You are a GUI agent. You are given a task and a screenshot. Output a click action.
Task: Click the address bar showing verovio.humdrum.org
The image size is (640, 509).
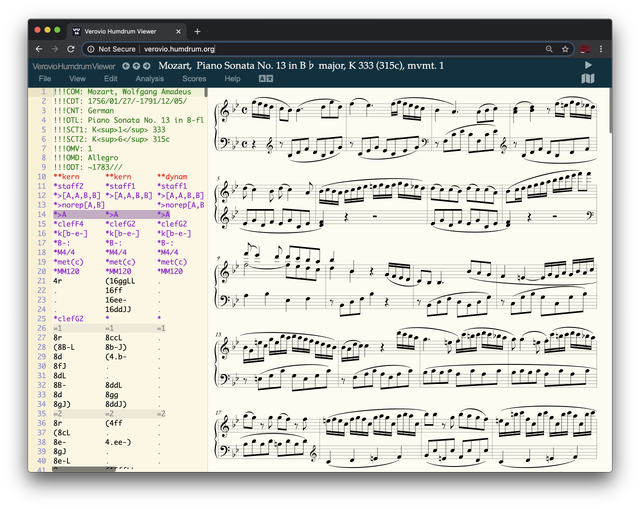pos(180,48)
